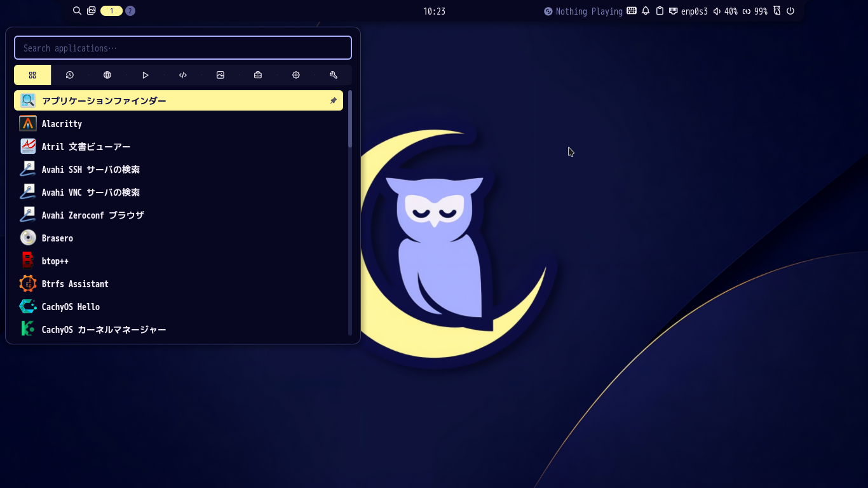Select the internet globe category tab
This screenshot has height=488, width=868.
[107, 75]
